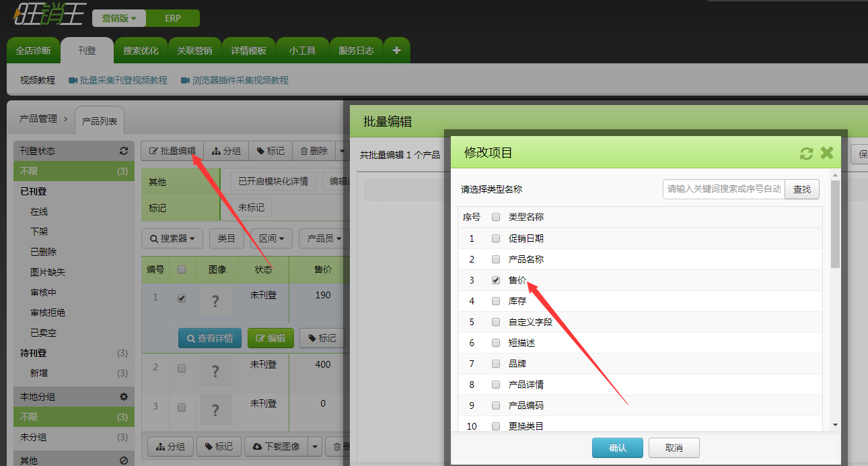Click keyword search input field

[724, 189]
